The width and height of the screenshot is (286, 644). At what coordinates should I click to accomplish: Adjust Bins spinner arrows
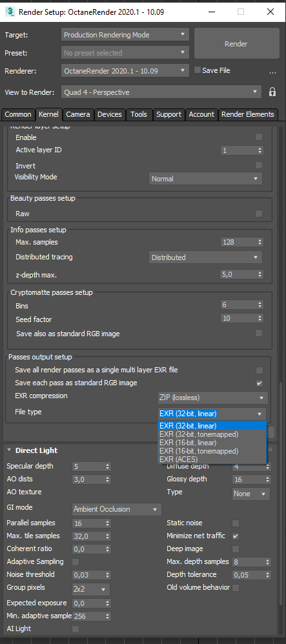260,305
